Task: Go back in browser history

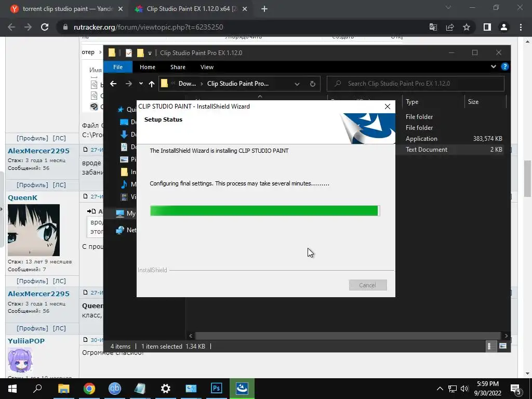Action: pyautogui.click(x=11, y=27)
